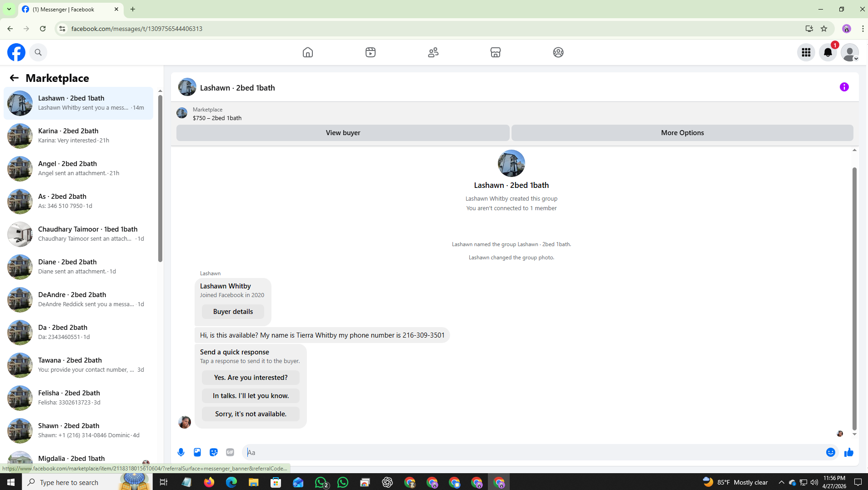Send quick reply "Yes. Are you interested?"
Viewport: 868px width, 490px height.
point(251,378)
